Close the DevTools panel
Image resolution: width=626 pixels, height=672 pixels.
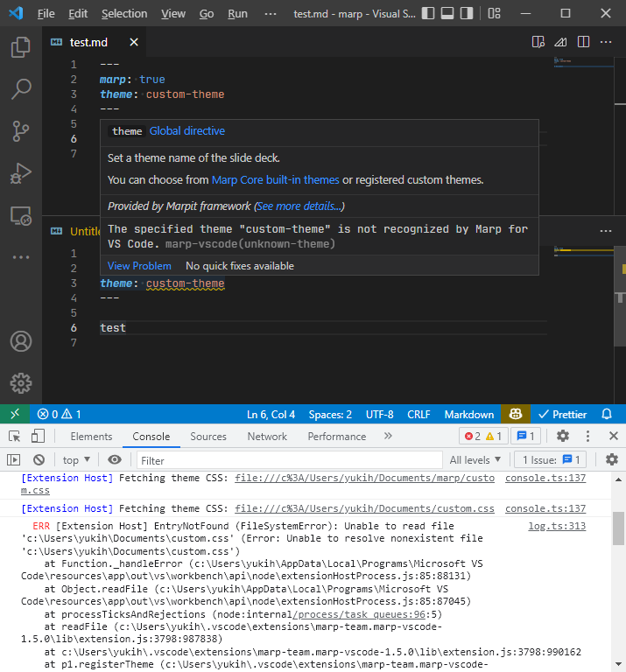614,437
